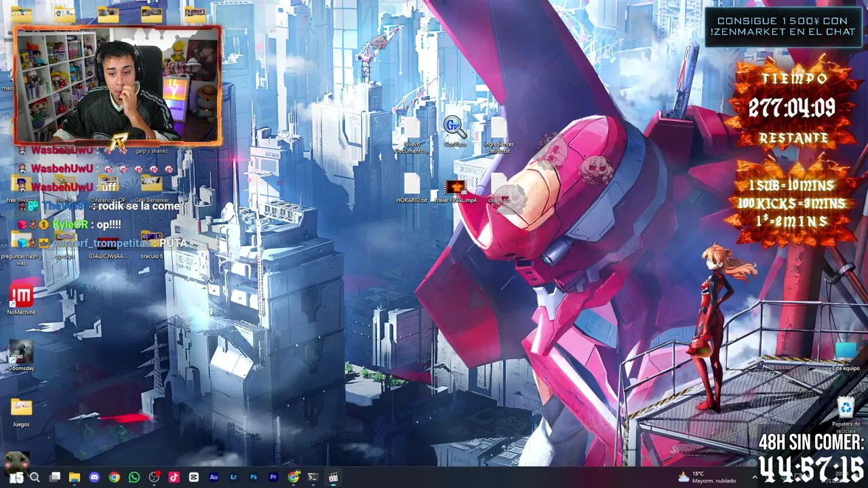Open the second Chrome profile taskbar icon

293,477
